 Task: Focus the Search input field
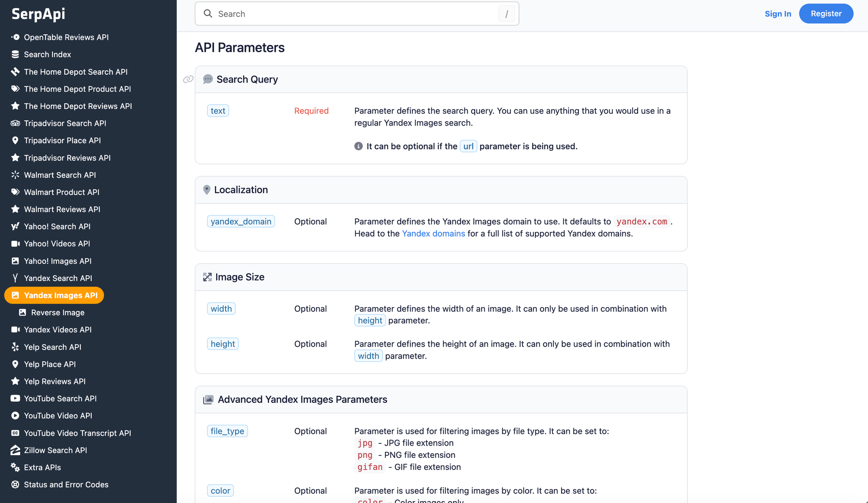pyautogui.click(x=357, y=13)
